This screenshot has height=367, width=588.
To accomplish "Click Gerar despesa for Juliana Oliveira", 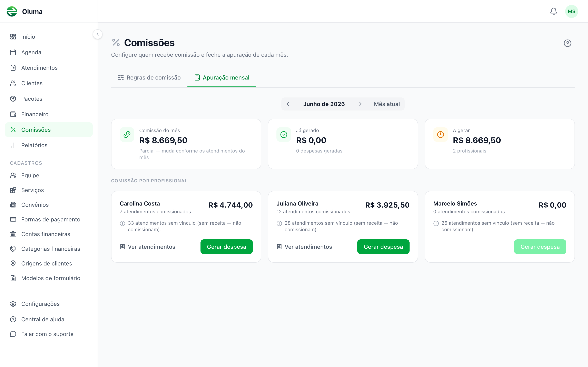I will 383,247.
